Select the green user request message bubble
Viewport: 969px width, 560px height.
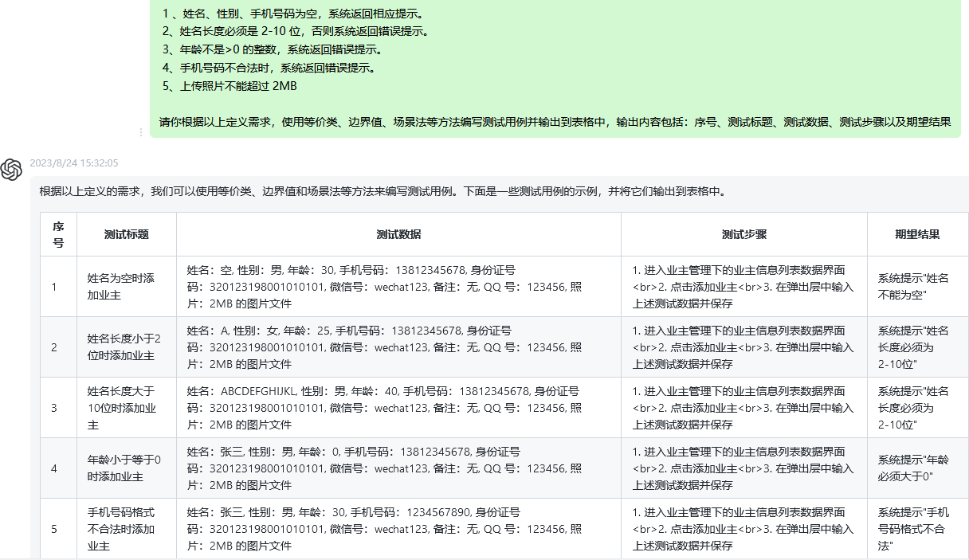click(x=558, y=68)
